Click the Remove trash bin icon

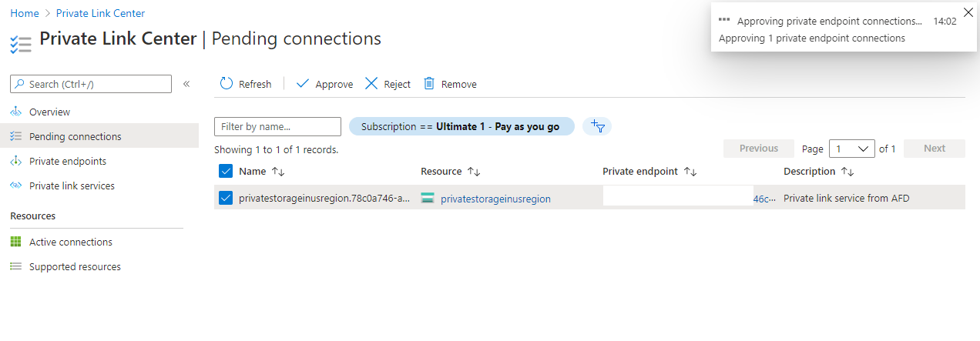430,84
